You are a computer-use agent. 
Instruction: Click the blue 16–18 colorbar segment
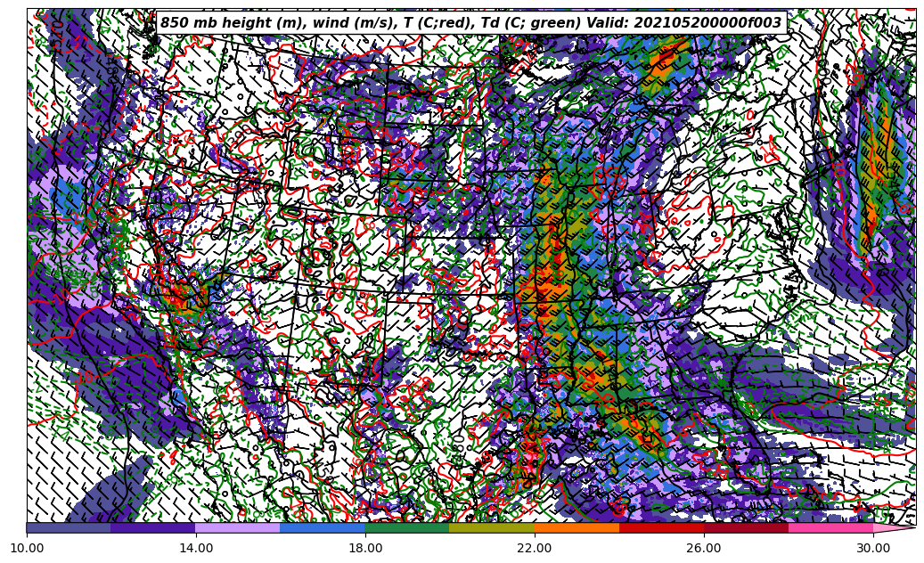tap(323, 527)
